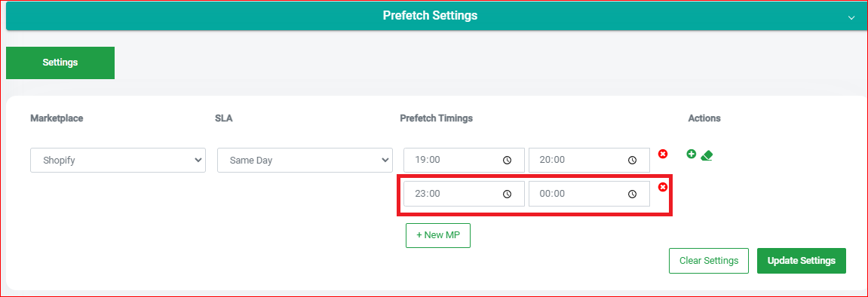Focus the 20:00 time input
This screenshot has width=868, height=297.
pyautogui.click(x=590, y=160)
